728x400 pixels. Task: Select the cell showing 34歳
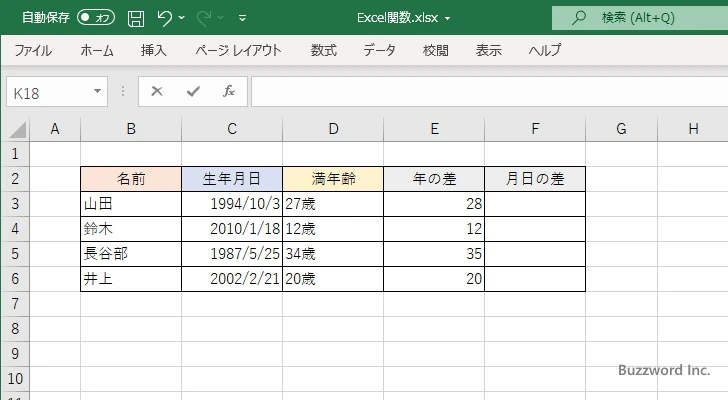click(333, 254)
